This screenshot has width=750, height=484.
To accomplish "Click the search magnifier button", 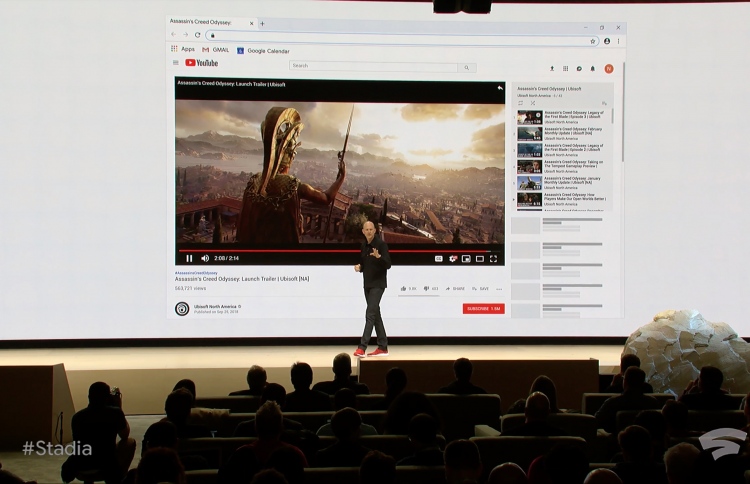I will click(x=467, y=68).
